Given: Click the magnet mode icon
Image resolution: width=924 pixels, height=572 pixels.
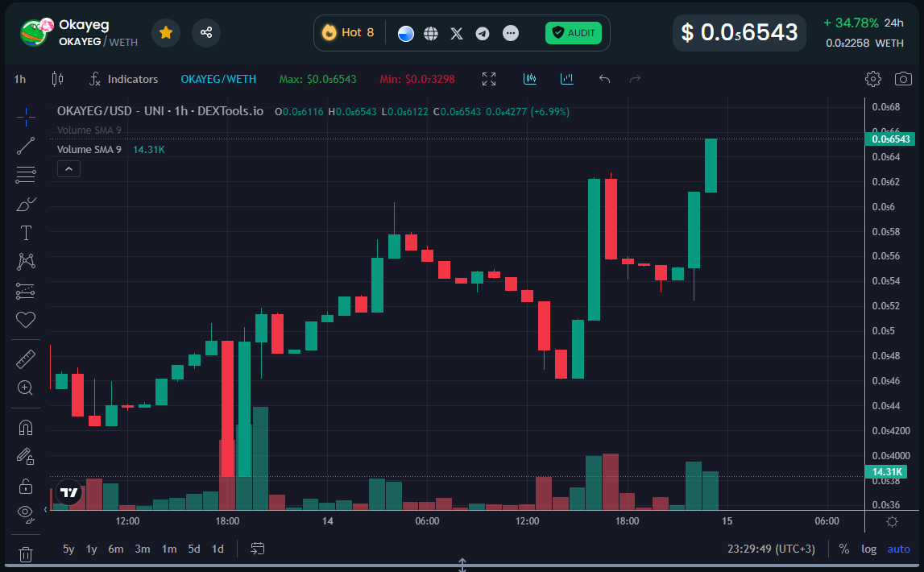Looking at the screenshot, I should [26, 428].
